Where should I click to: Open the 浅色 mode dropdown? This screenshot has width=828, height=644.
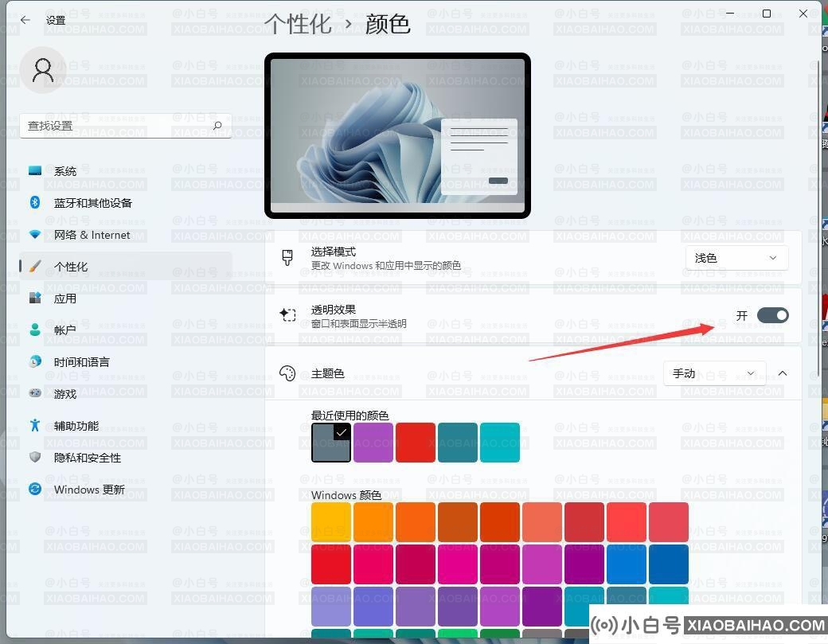736,258
